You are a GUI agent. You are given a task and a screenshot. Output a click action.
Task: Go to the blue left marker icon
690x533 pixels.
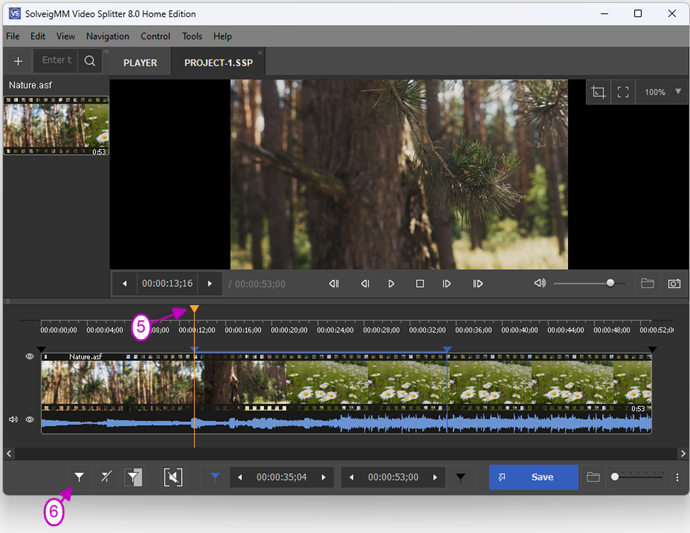click(x=215, y=477)
